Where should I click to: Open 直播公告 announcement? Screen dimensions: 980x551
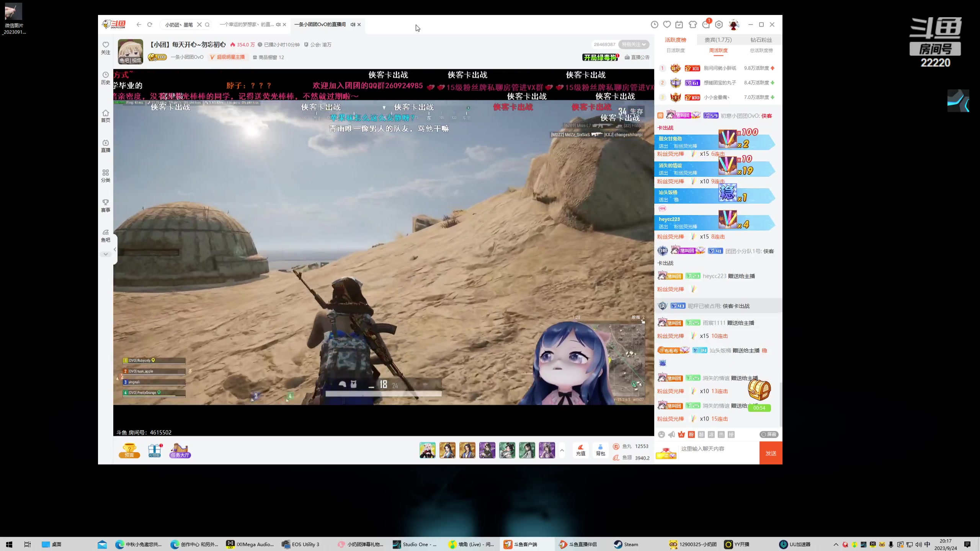[x=637, y=57]
